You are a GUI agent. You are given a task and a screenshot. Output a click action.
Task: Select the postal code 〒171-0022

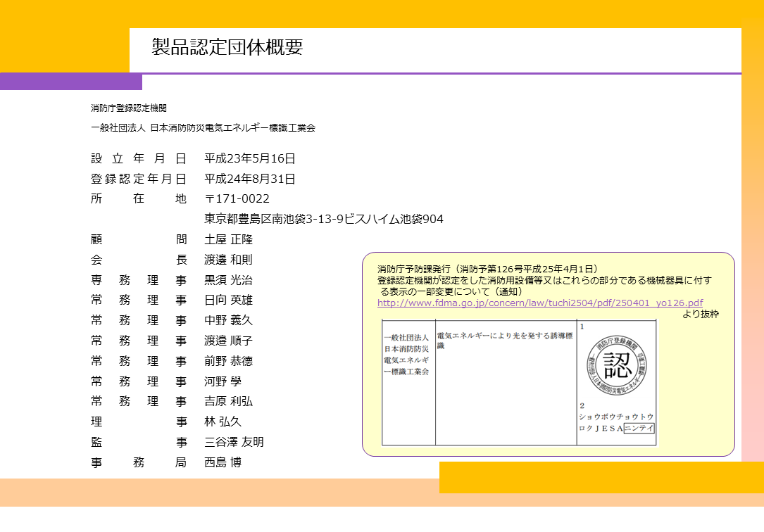point(237,199)
